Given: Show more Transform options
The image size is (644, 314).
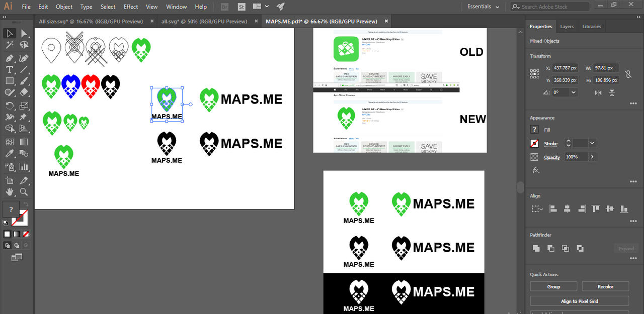Looking at the screenshot, I should (x=633, y=103).
